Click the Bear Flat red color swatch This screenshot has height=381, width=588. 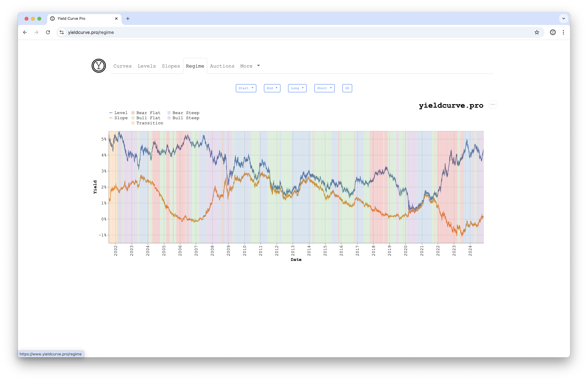pos(133,113)
